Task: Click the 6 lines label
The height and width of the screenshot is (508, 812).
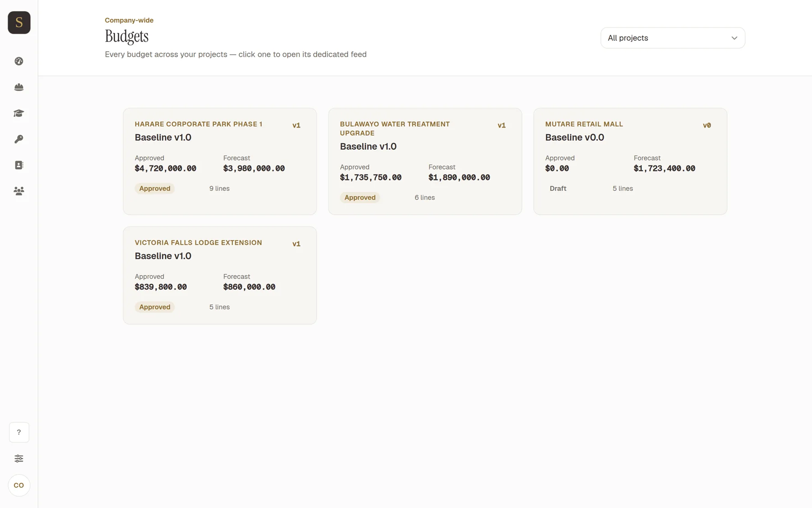Action: (424, 198)
